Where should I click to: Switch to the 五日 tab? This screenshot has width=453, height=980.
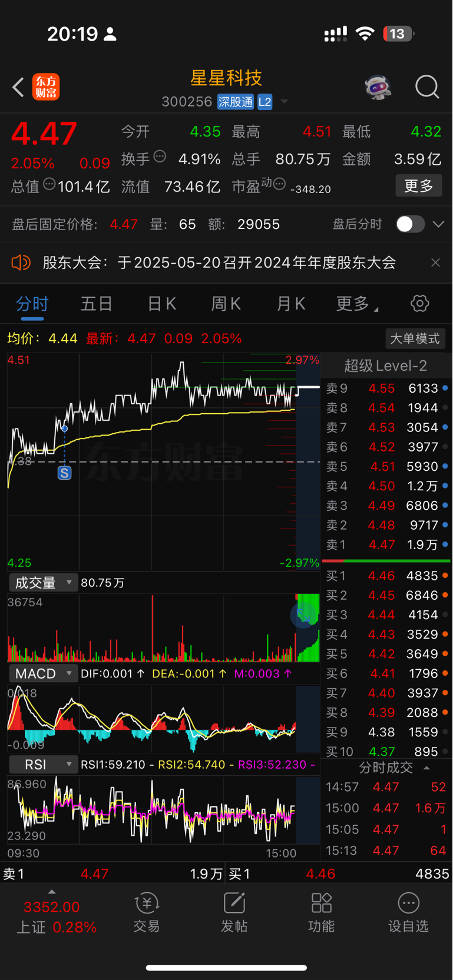(x=97, y=304)
